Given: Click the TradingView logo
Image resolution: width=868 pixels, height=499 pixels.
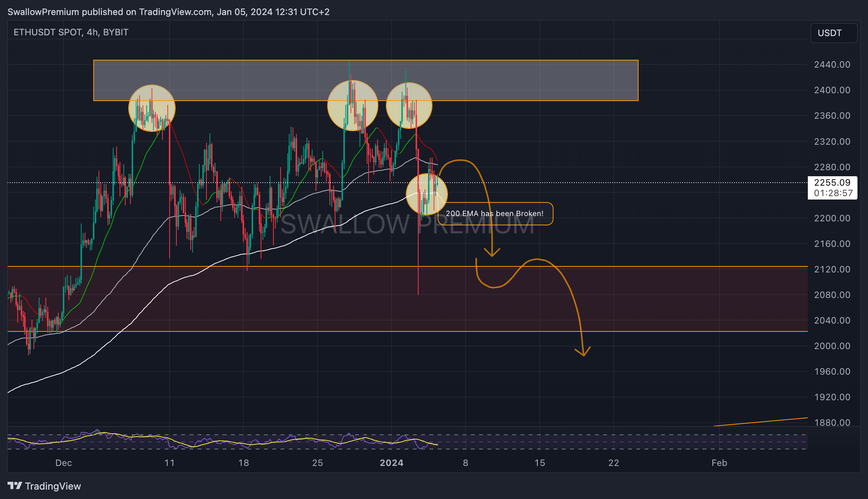Looking at the screenshot, I should pos(44,486).
